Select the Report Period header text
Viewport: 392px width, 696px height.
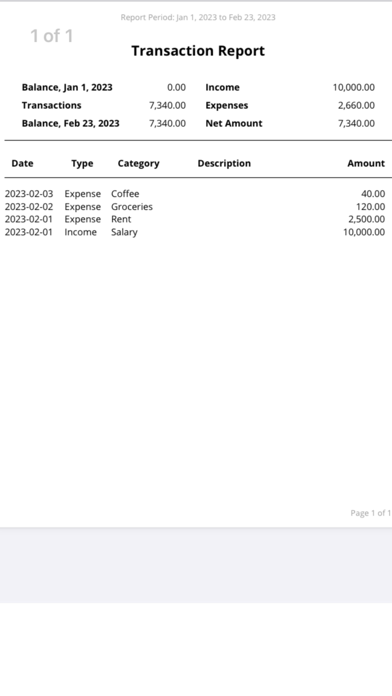click(x=198, y=17)
